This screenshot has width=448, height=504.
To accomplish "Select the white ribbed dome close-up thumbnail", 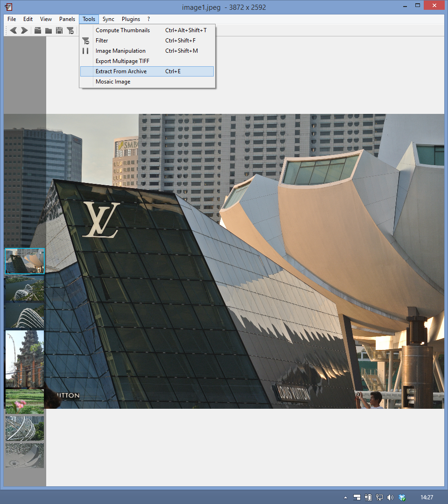I will pos(25,315).
